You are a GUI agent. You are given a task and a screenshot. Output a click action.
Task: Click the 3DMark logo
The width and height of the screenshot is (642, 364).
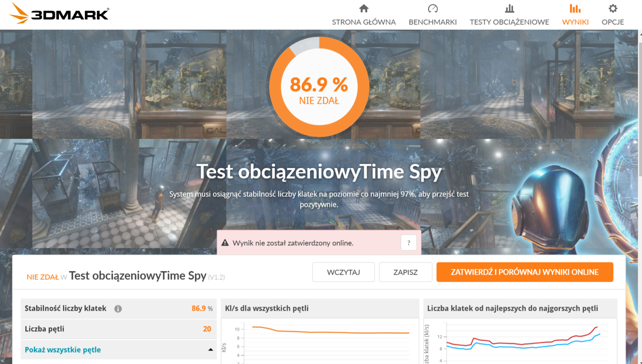coord(59,13)
